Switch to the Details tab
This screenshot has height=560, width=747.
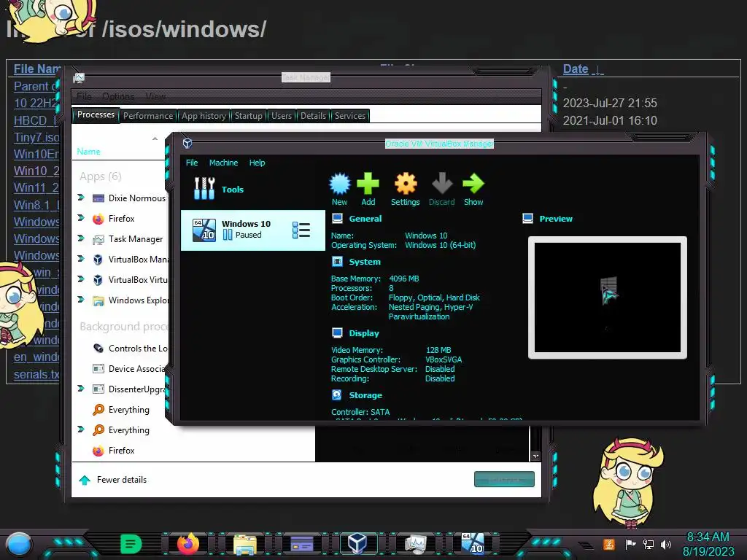point(313,116)
